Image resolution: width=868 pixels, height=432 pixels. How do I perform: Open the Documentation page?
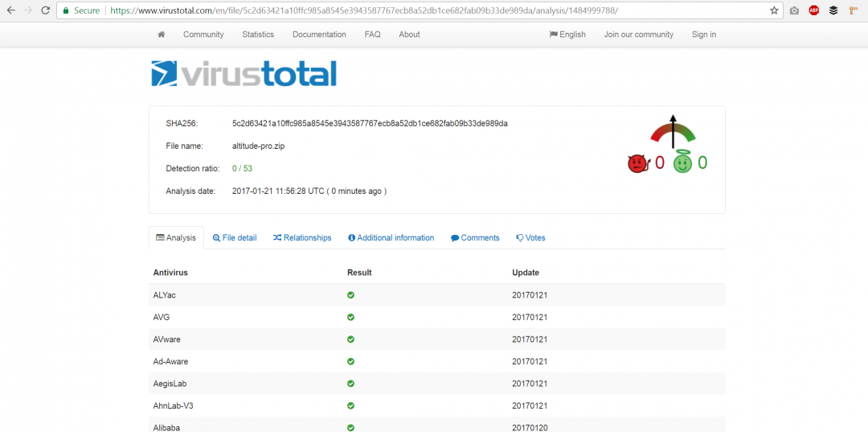pos(319,35)
